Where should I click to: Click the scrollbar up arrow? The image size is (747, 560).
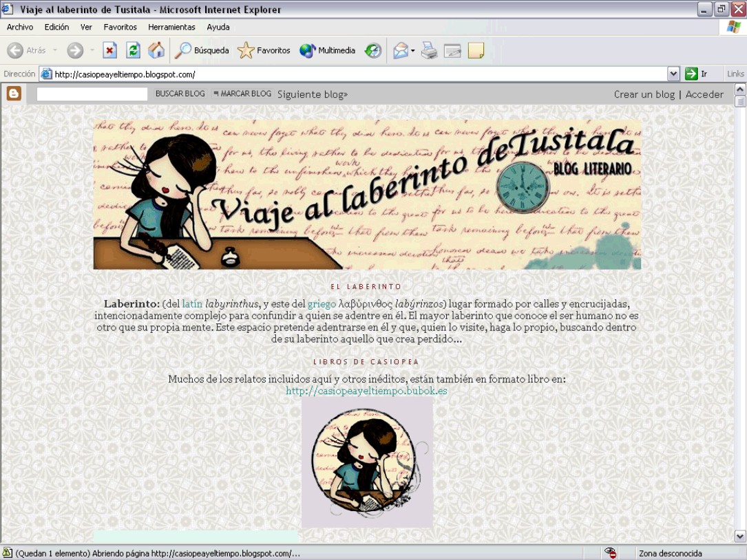tap(740, 89)
